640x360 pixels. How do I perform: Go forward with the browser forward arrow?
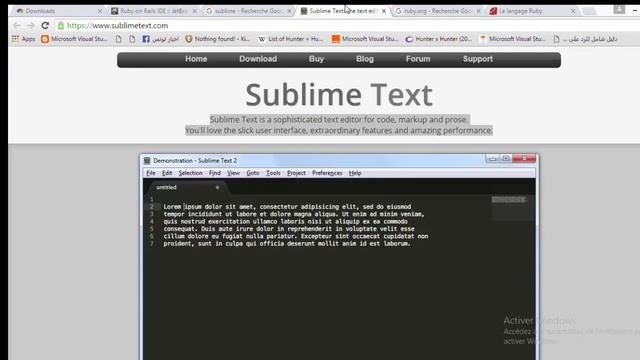31,25
